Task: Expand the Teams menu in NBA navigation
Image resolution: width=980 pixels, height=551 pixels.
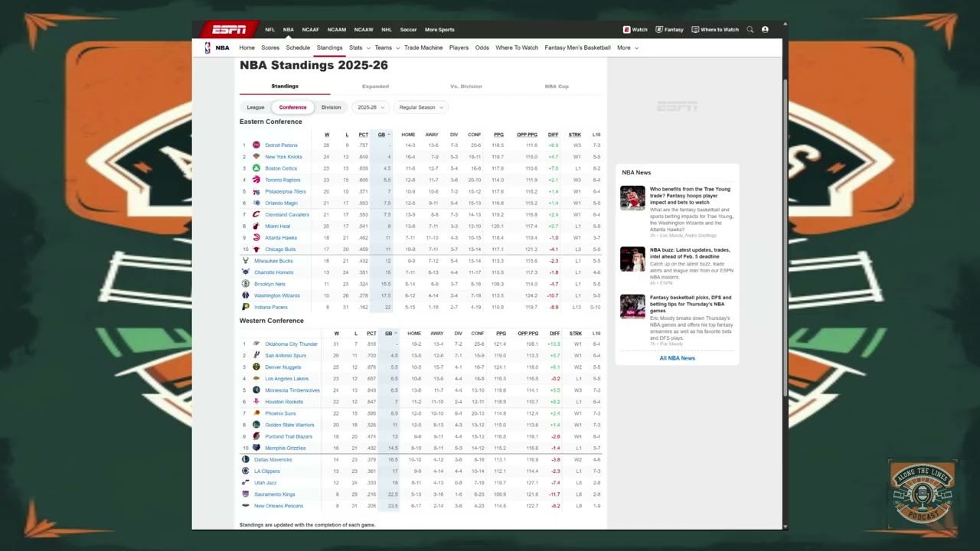Action: tap(386, 47)
